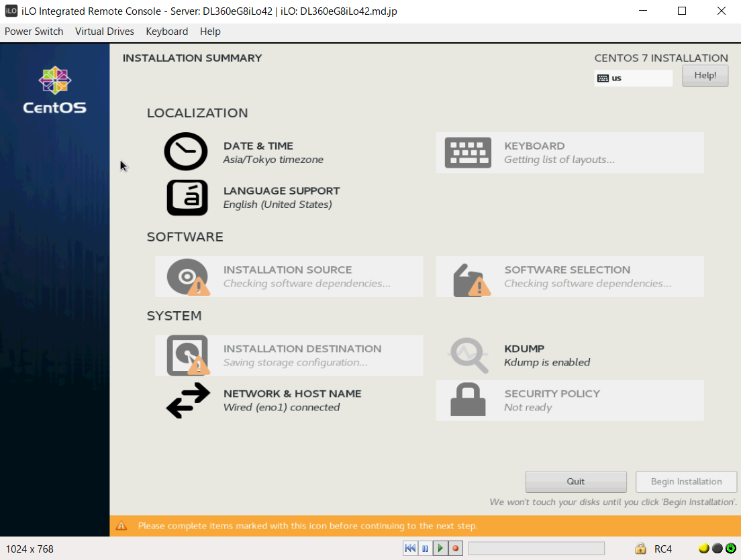The image size is (741, 560).
Task: Click '1024 x 768' resolution in status bar
Action: tap(30, 549)
